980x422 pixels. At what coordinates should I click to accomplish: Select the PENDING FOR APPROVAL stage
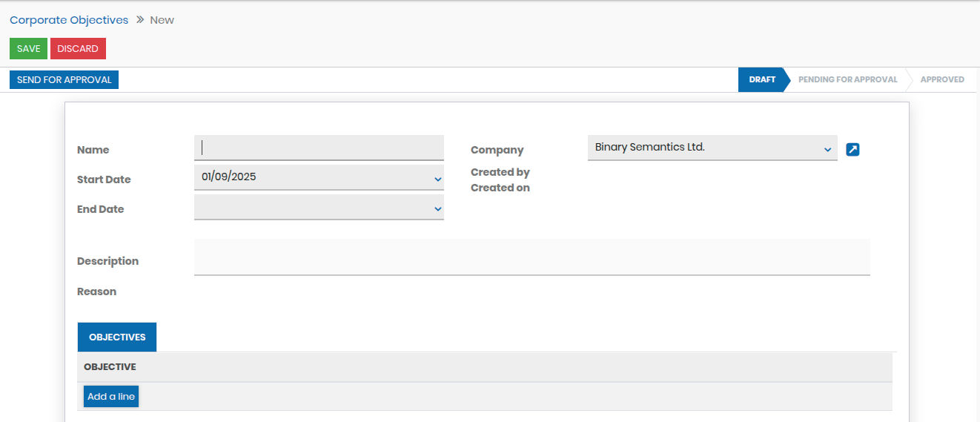pos(847,79)
